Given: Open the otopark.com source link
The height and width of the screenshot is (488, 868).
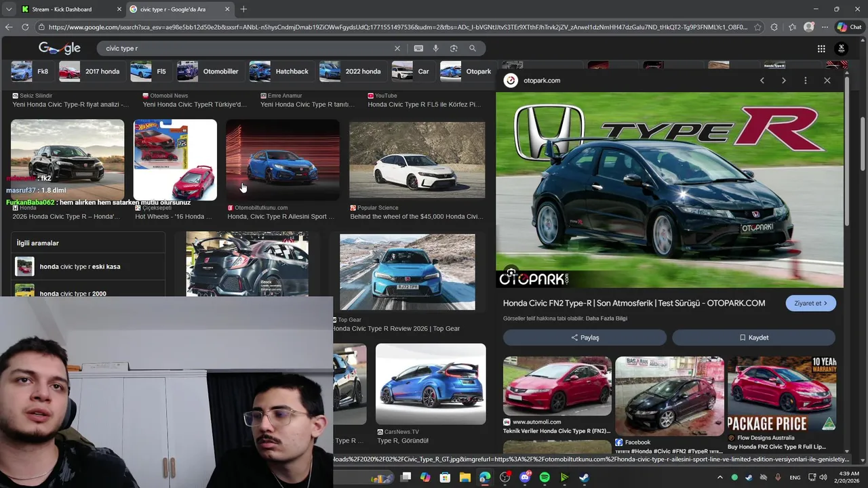Looking at the screenshot, I should (542, 81).
